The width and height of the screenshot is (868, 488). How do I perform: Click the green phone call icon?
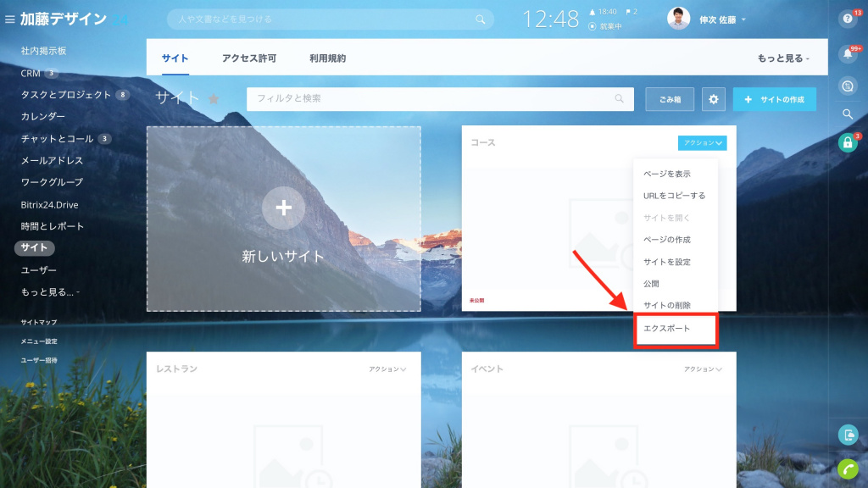click(848, 469)
